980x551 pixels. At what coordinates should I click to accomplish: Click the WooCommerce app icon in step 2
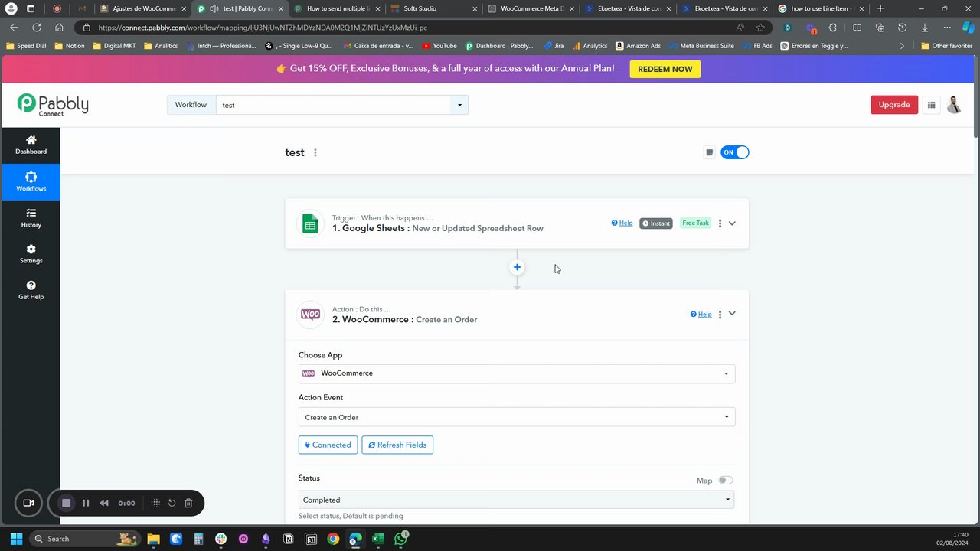310,315
